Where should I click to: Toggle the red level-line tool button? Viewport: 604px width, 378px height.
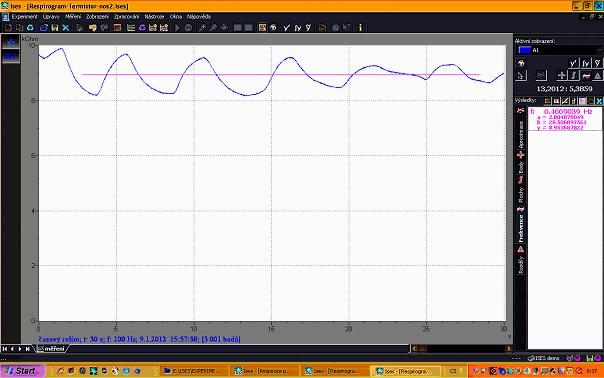586,76
